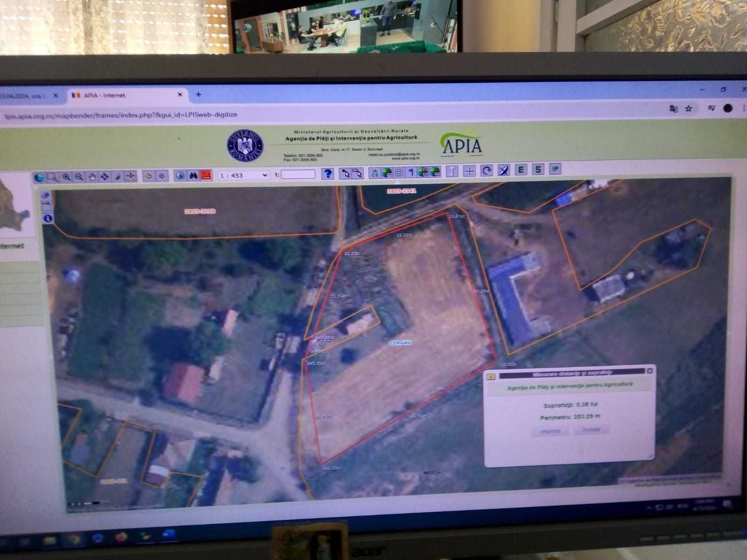Click the globe layer icon after the IA CS button
747x560 pixels.
tap(387, 173)
